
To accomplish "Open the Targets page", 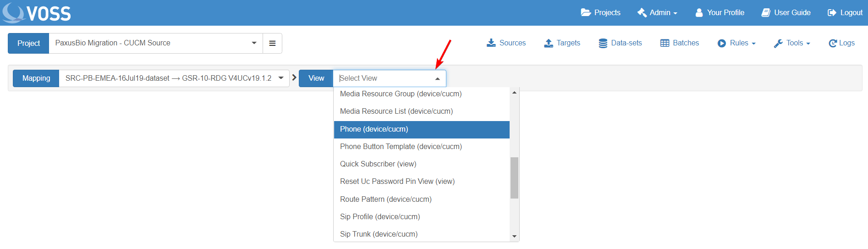I will click(x=562, y=43).
